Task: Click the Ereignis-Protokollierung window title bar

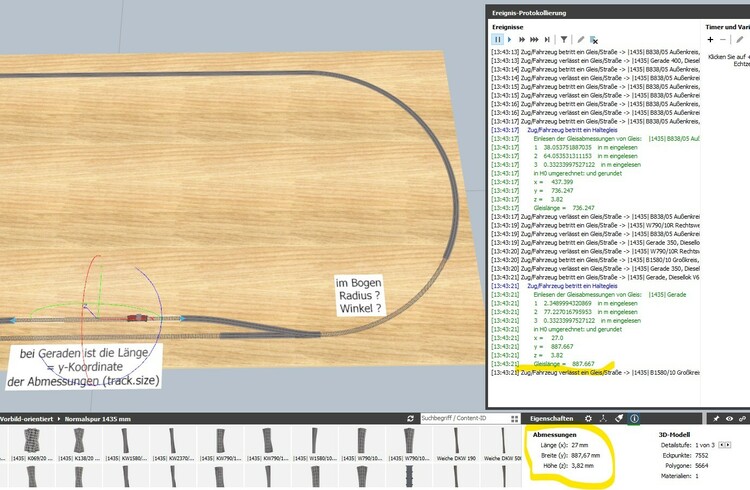Action: point(618,12)
